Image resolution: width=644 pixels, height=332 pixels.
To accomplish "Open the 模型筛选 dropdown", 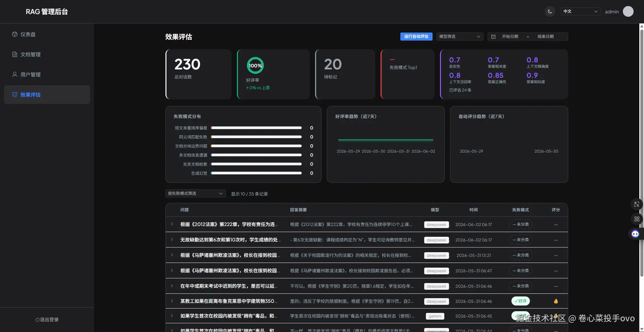I will pos(460,37).
